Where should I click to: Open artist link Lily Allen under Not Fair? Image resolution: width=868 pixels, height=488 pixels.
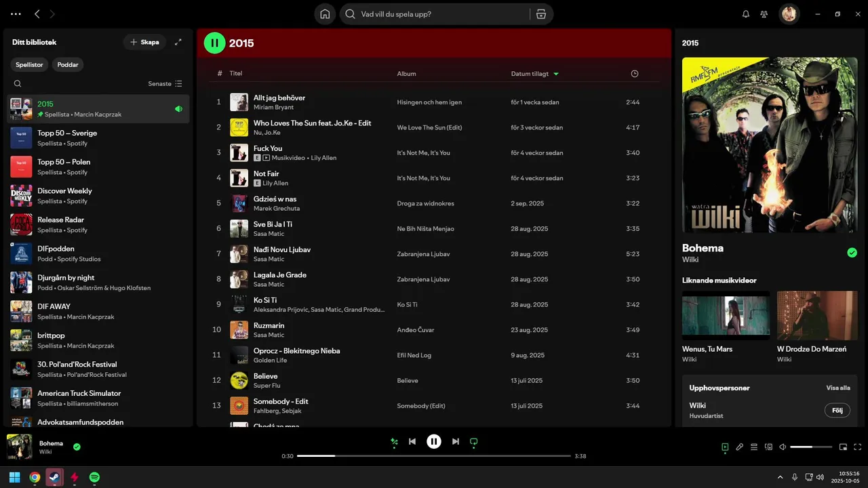[x=275, y=183]
